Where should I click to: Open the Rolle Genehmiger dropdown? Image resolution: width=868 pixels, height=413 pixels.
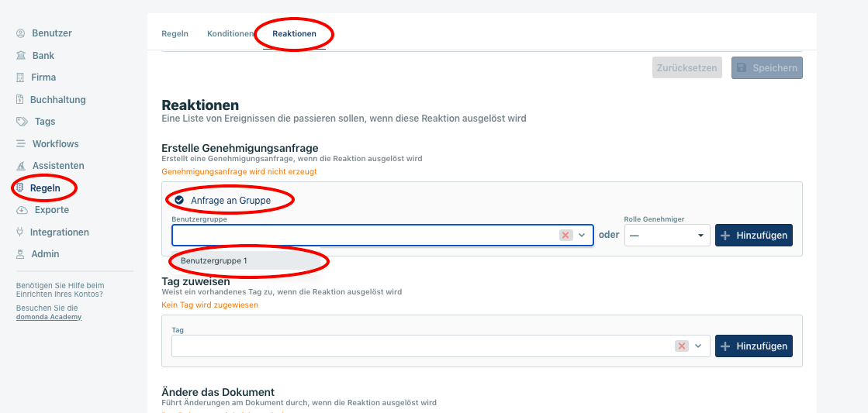666,235
